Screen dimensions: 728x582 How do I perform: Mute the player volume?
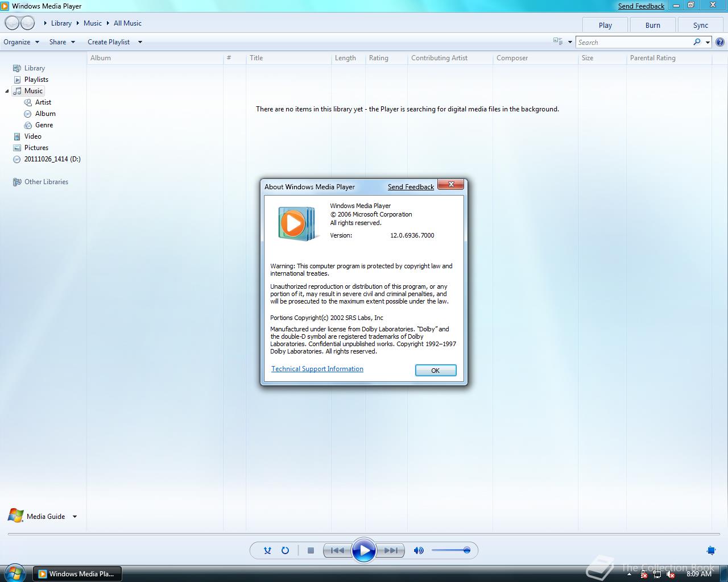[x=419, y=550]
